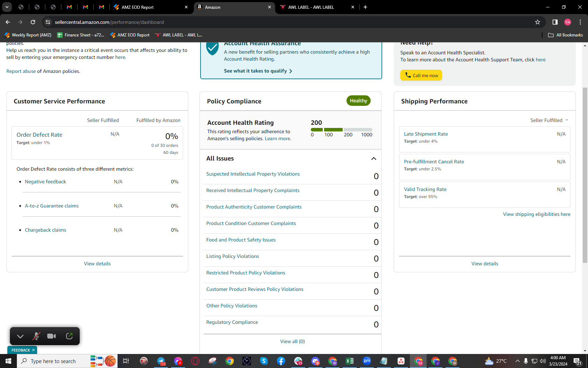Open the Windows Start menu
588x368 pixels.
(x=8, y=361)
